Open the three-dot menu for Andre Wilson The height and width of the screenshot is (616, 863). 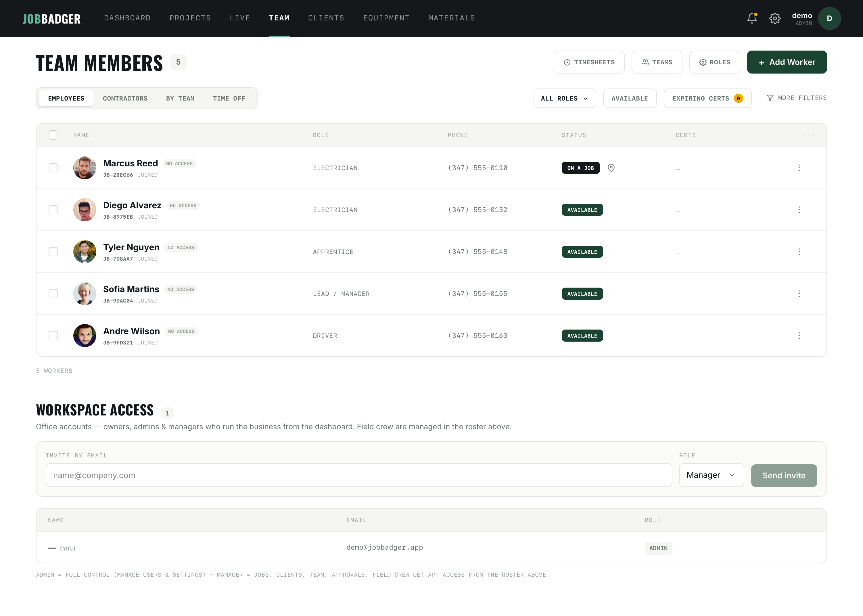pos(799,336)
